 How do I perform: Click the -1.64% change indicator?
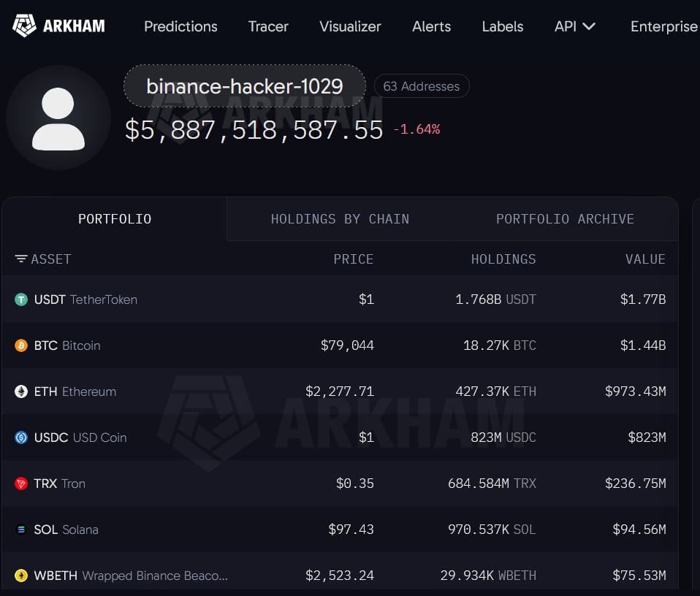pyautogui.click(x=416, y=129)
